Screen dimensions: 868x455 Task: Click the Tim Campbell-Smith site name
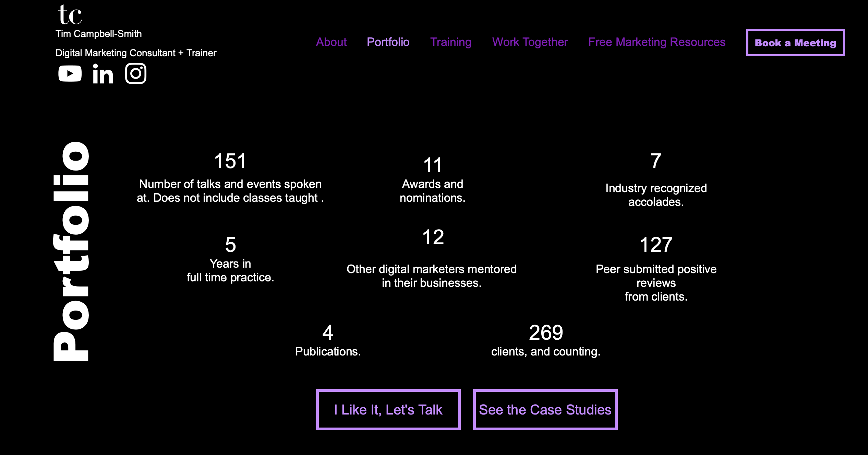coord(99,34)
